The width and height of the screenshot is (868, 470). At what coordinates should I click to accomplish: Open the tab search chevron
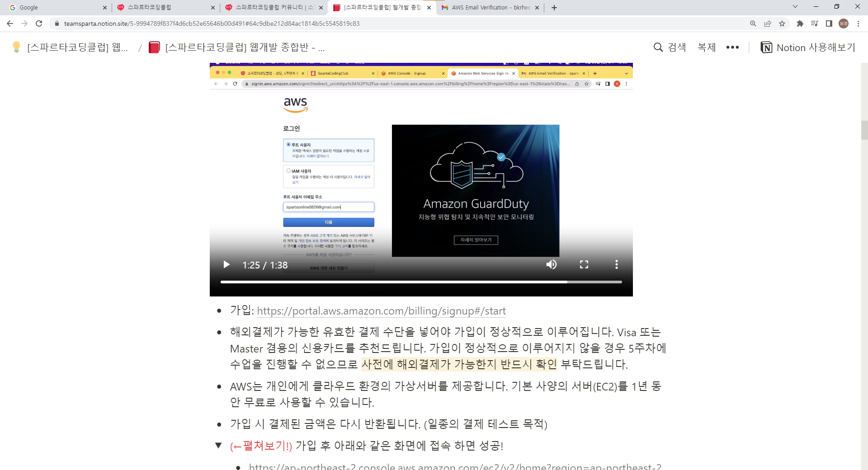point(795,7)
